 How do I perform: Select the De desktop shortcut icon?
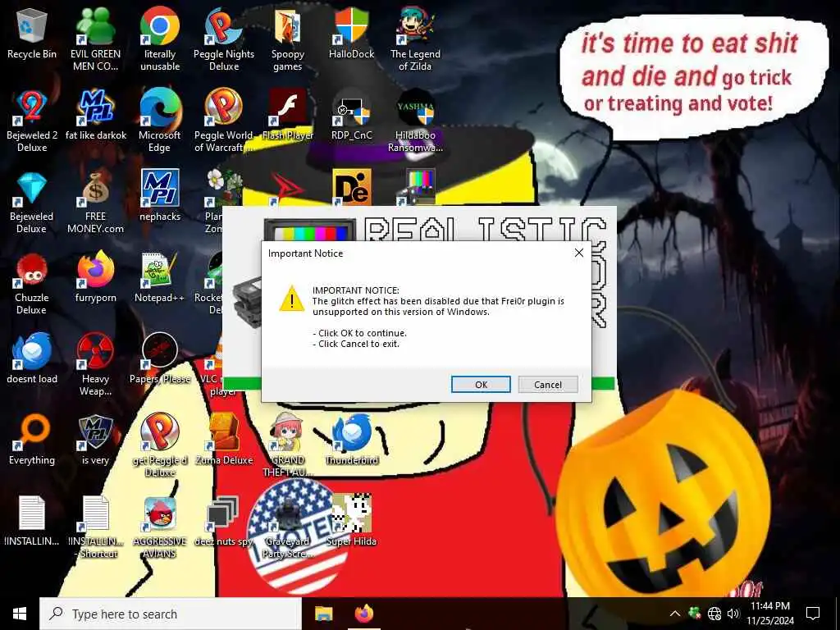(351, 188)
